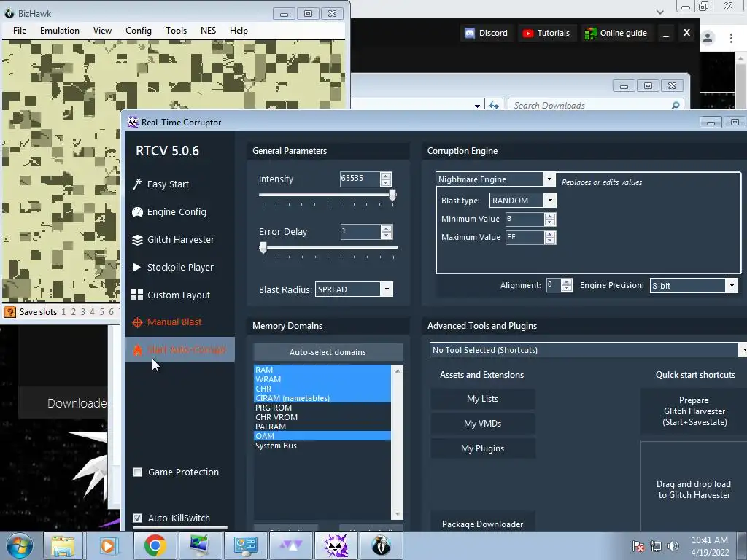Open No Tool Selected shortcuts dropdown
This screenshot has width=747, height=560.
click(743, 349)
